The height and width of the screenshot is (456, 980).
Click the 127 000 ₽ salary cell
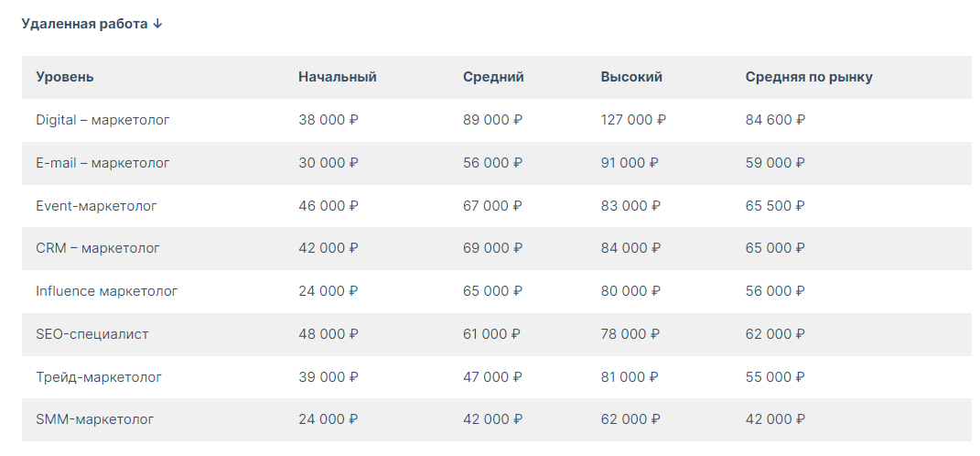pos(633,119)
